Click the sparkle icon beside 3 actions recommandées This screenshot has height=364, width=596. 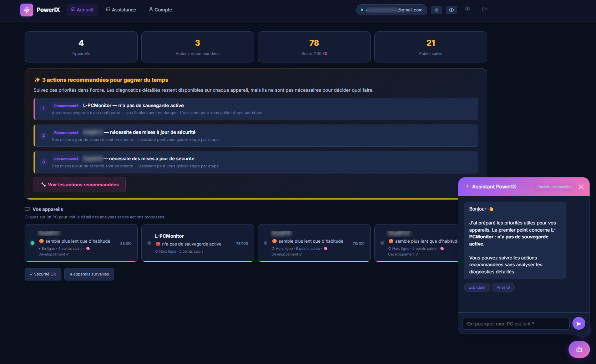point(37,80)
